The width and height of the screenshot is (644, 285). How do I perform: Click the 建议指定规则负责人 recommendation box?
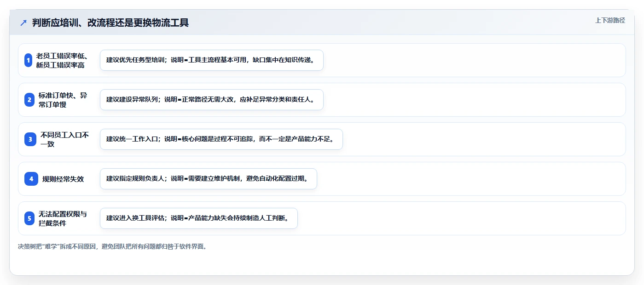[209, 179]
